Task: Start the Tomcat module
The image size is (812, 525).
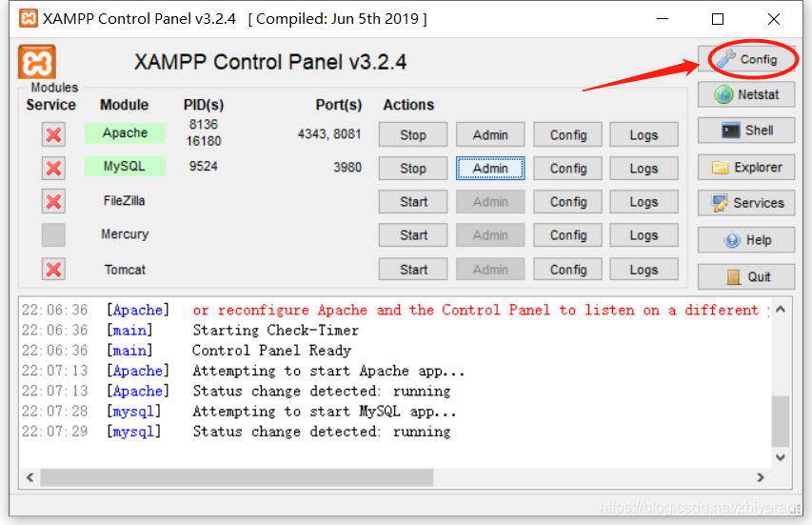Action: [x=413, y=270]
